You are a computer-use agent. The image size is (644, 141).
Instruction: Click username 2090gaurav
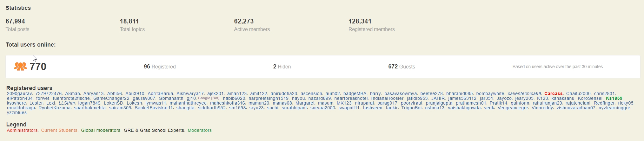click(19, 93)
